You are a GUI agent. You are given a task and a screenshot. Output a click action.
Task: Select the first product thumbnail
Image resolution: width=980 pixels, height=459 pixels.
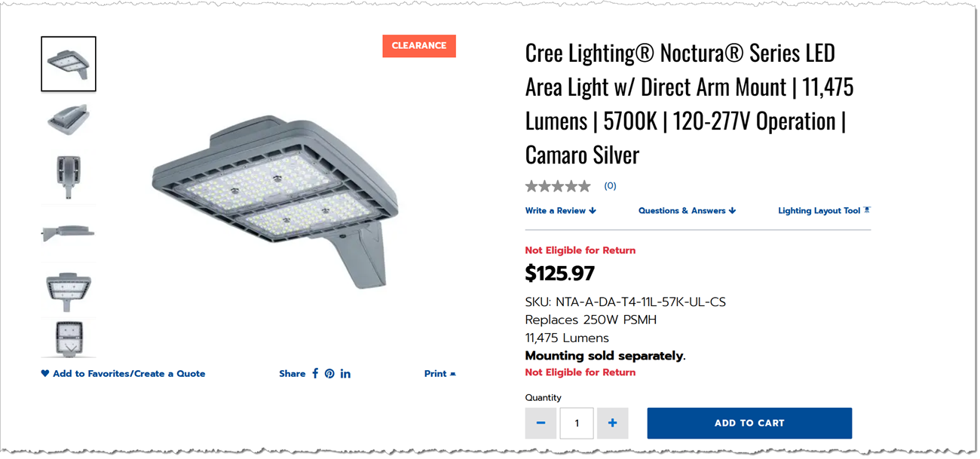point(69,64)
